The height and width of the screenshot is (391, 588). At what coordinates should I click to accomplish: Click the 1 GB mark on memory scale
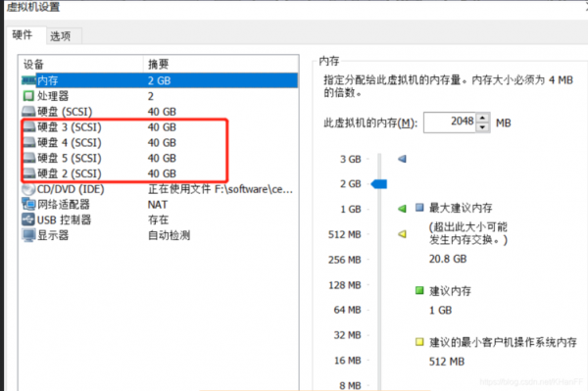pyautogui.click(x=350, y=209)
